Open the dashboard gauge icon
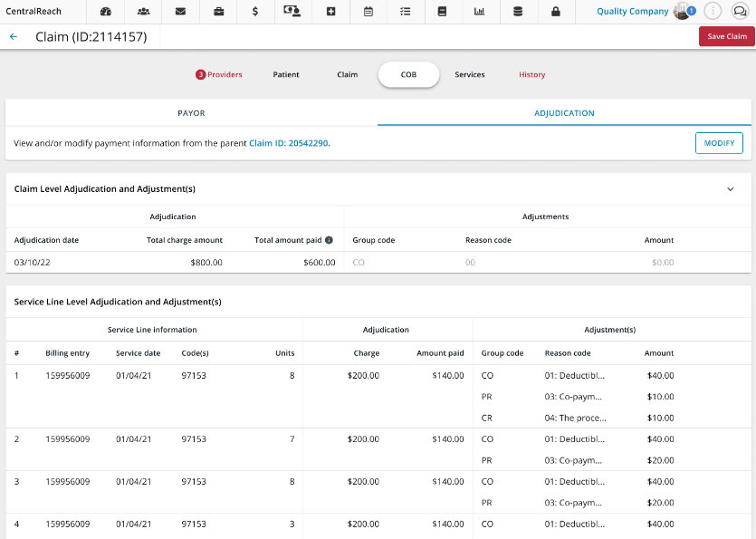Image resolution: width=756 pixels, height=539 pixels. point(106,12)
